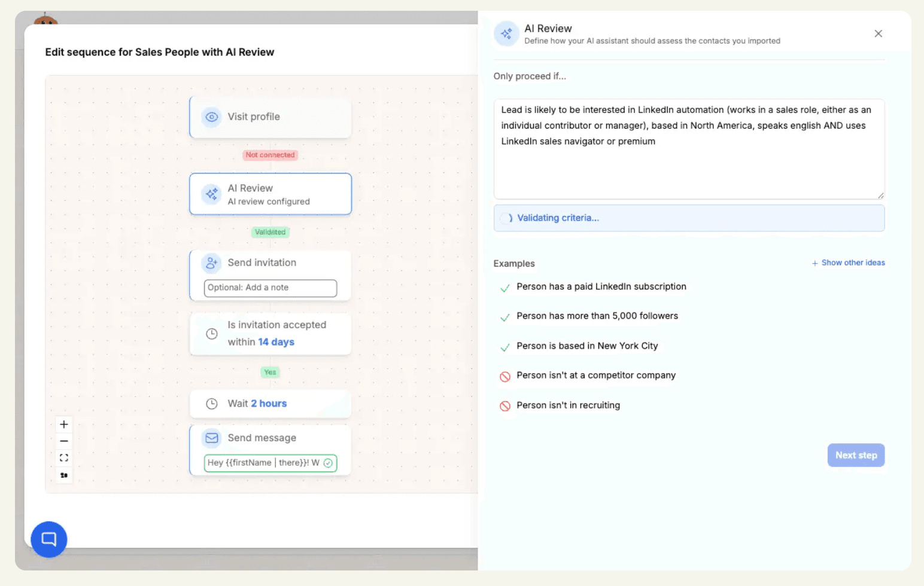
Task: Change the '14 days' invitation wait duration
Action: 276,342
